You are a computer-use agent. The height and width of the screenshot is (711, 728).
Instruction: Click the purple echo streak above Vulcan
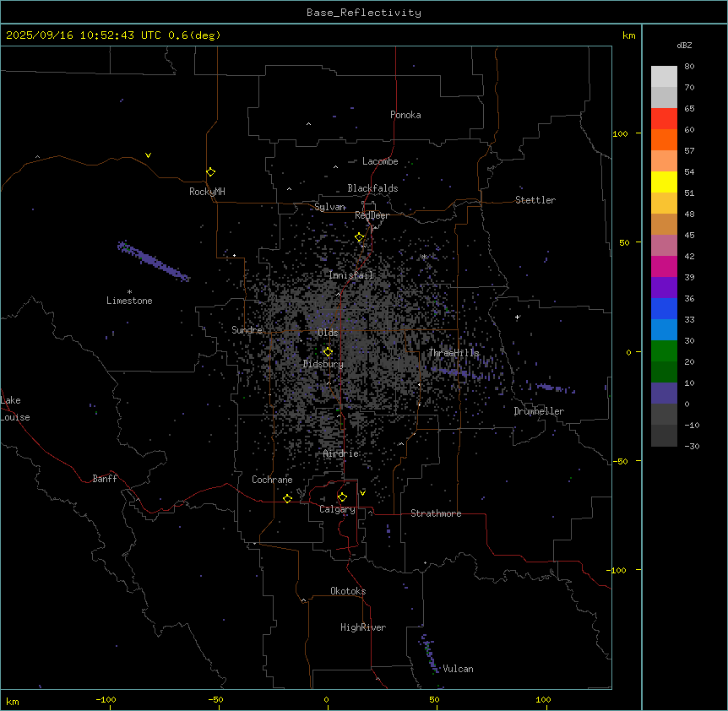[x=428, y=651]
